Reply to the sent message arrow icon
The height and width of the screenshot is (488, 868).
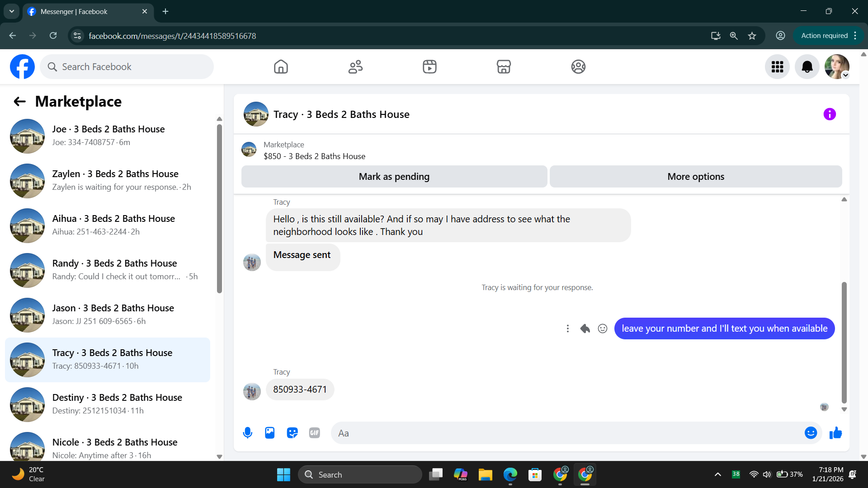[585, 328]
